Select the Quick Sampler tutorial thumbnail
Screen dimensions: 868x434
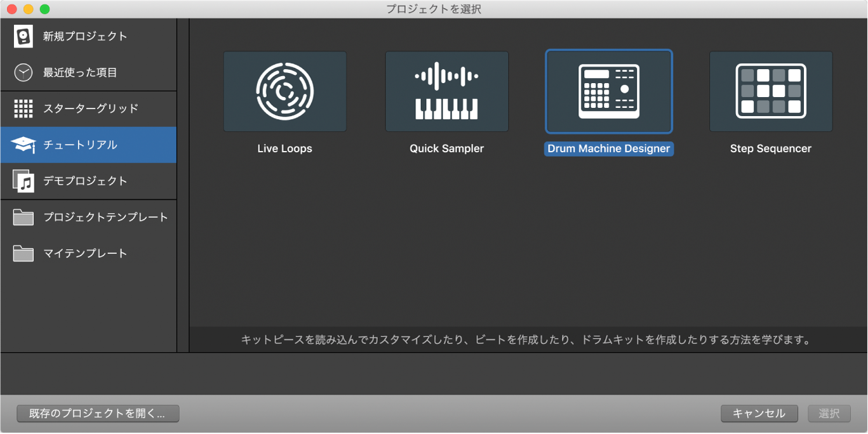(447, 91)
